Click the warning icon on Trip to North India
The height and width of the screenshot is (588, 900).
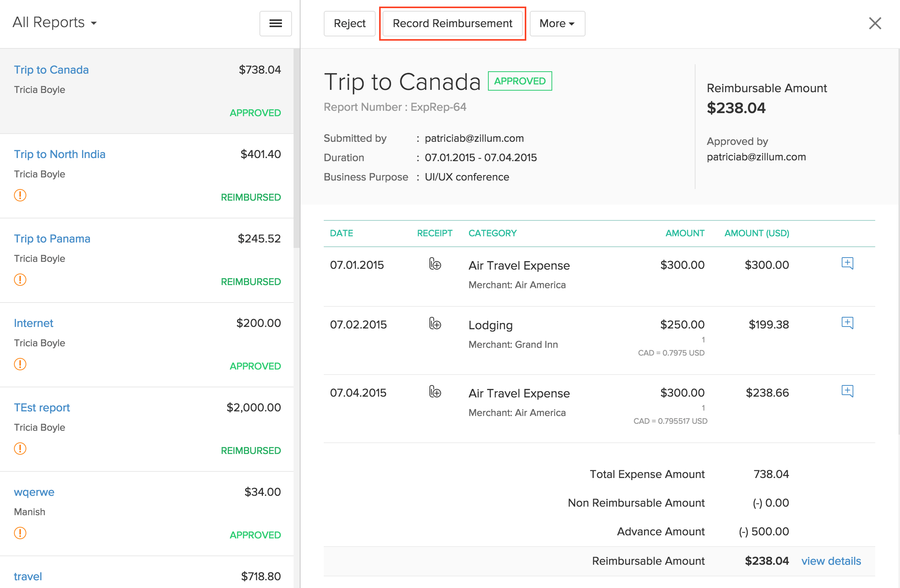point(20,196)
